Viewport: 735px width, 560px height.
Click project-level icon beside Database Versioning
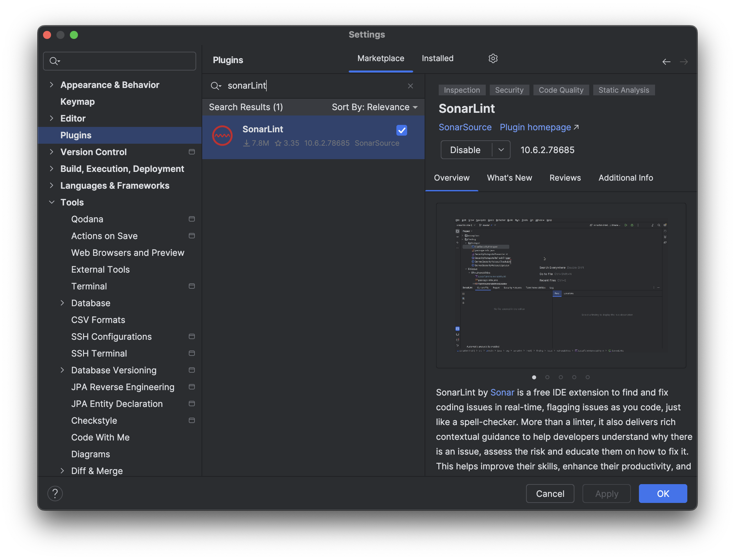click(x=192, y=370)
